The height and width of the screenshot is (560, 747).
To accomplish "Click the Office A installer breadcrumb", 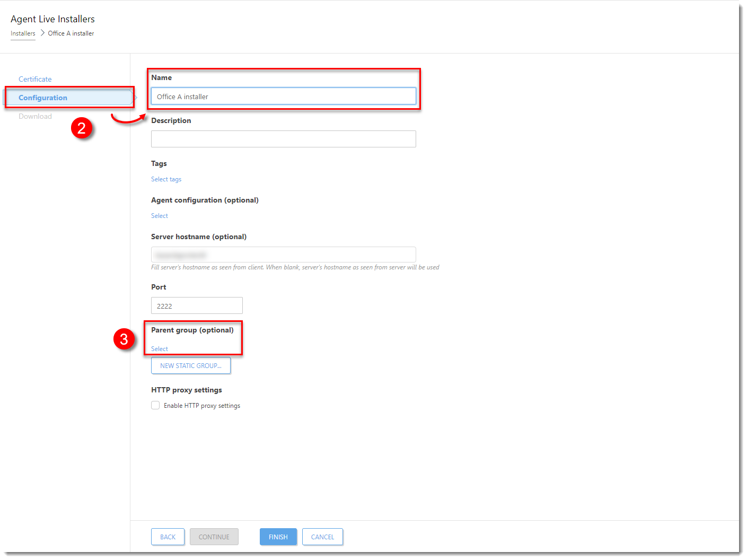I will pos(71,33).
